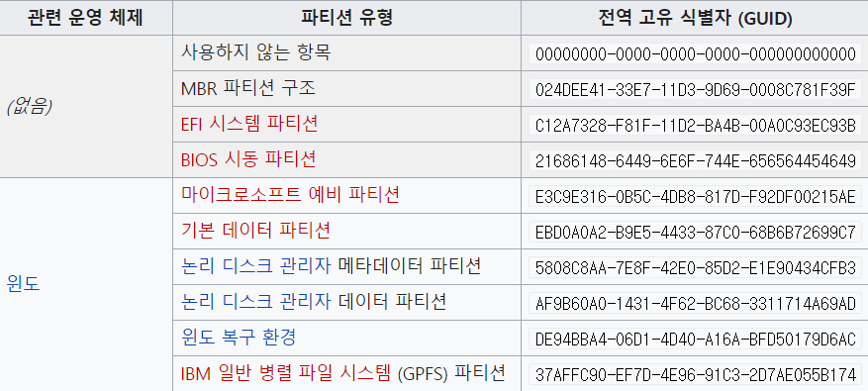
Task: Open the 기본 데이터 파티션 link
Action: point(255,231)
